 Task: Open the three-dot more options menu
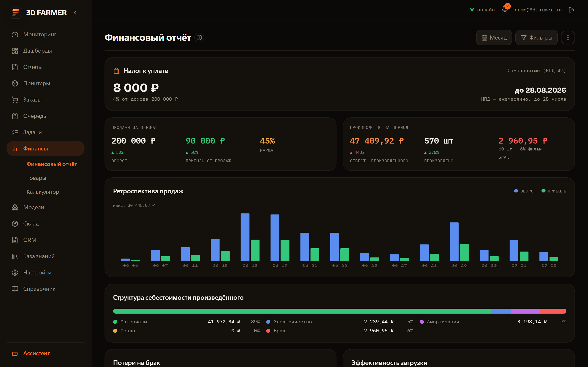[x=568, y=38]
